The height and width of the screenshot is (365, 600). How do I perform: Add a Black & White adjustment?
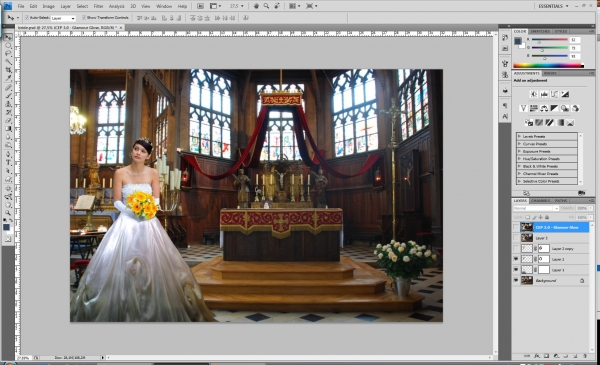click(x=554, y=108)
